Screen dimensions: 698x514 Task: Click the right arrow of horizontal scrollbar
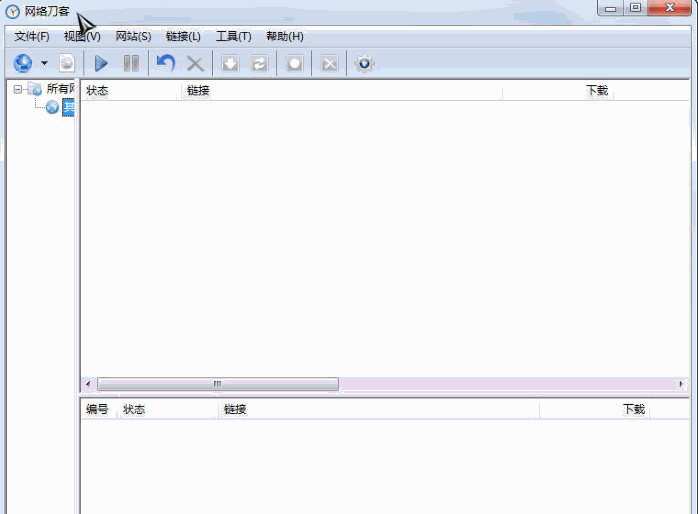tap(681, 384)
